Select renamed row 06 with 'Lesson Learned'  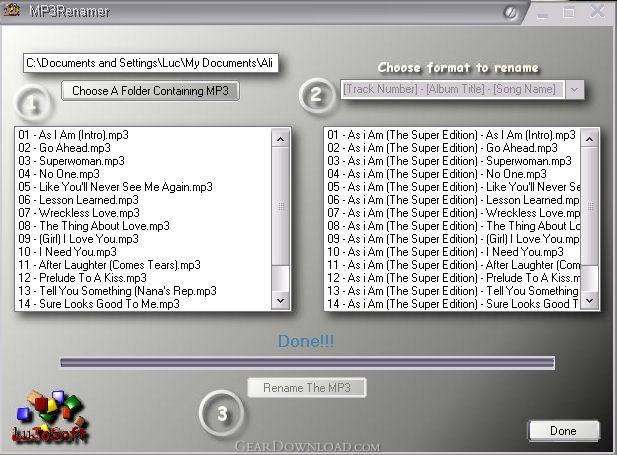pyautogui.click(x=453, y=200)
